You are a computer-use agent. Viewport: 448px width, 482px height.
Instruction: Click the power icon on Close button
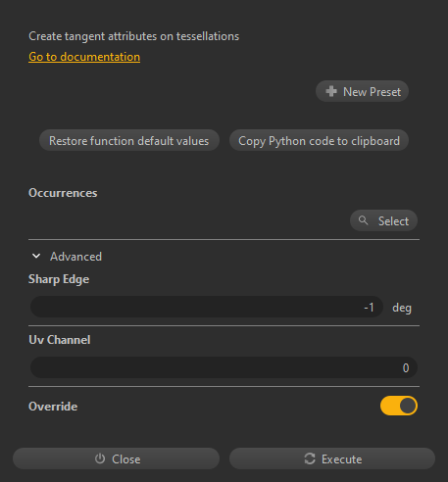pos(100,458)
